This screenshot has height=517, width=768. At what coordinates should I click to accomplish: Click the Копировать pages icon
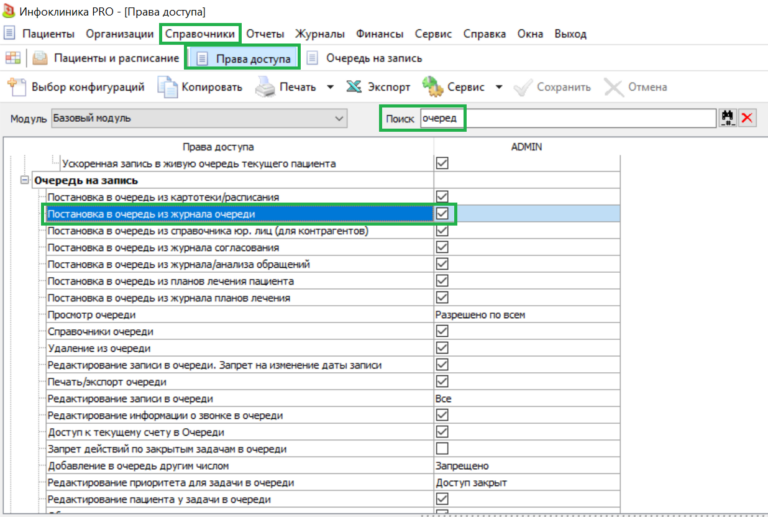(x=167, y=87)
